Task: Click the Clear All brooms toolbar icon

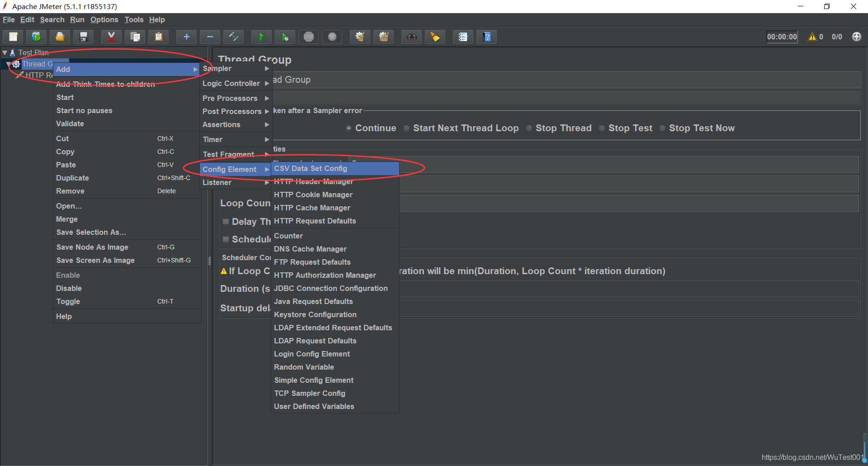Action: tap(383, 37)
